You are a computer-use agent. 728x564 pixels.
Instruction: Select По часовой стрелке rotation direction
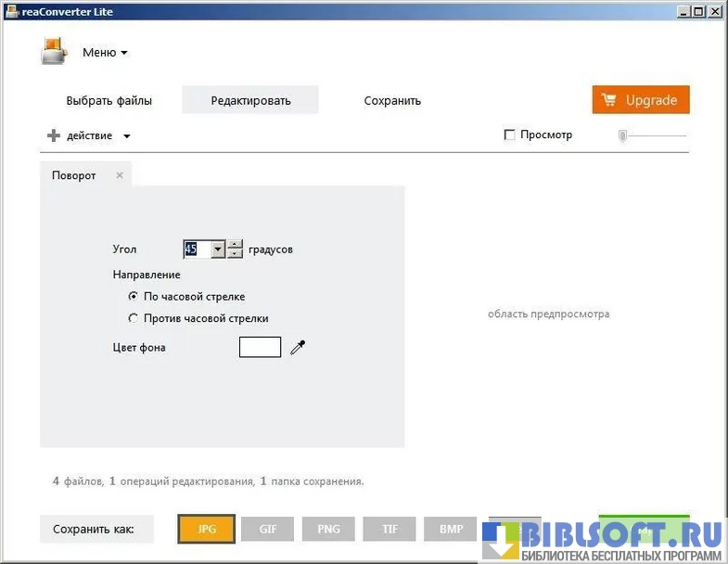[x=134, y=297]
